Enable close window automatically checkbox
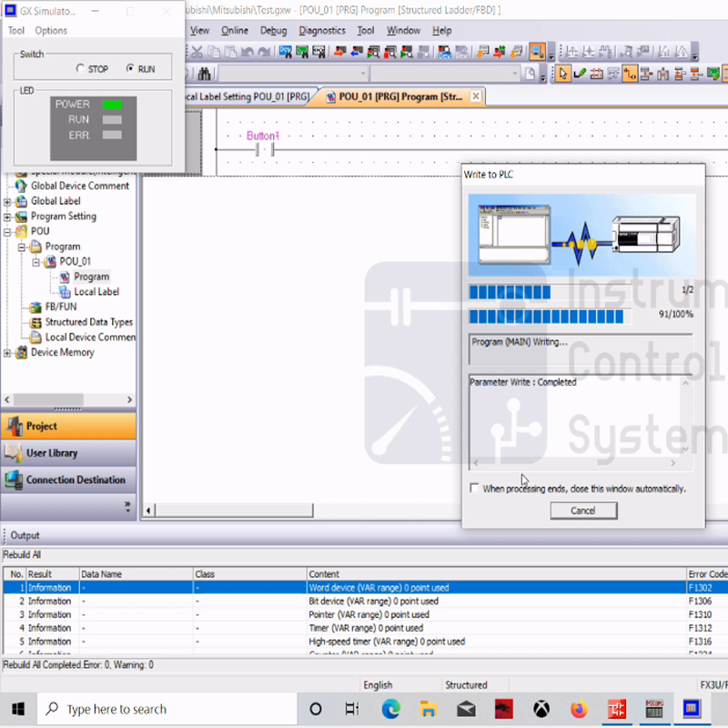Viewport: 728px width, 728px height. coord(474,489)
